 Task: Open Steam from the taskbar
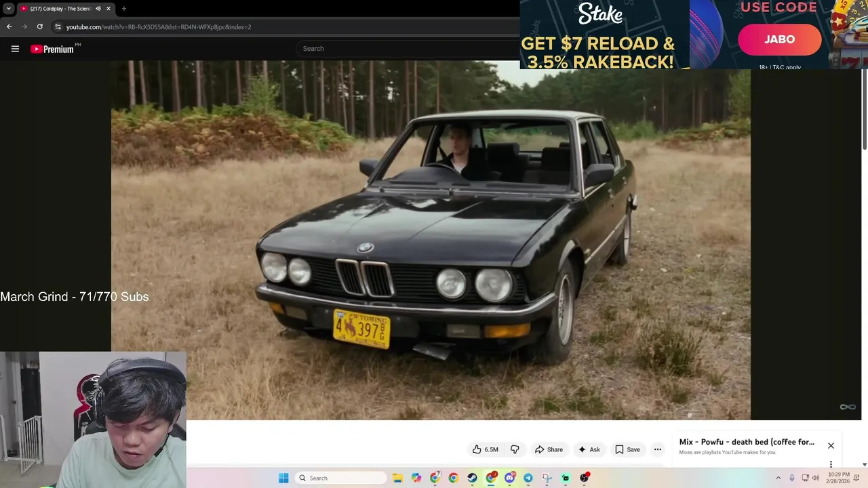click(x=472, y=478)
